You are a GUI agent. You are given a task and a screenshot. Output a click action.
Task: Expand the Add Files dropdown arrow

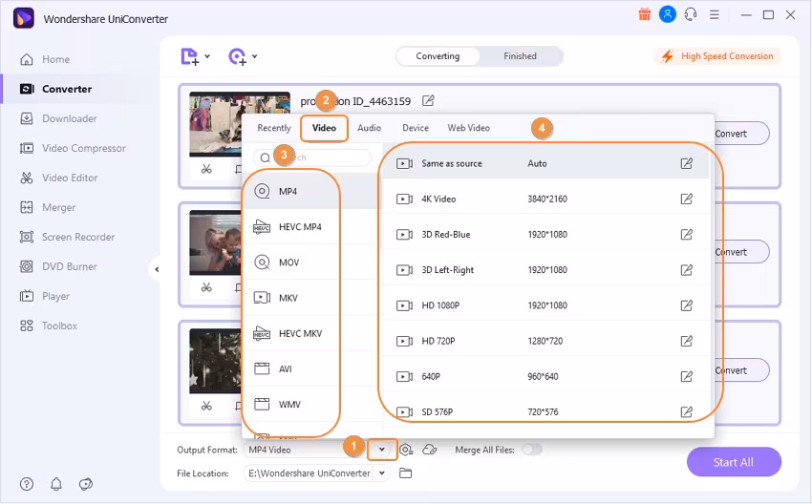(207, 56)
